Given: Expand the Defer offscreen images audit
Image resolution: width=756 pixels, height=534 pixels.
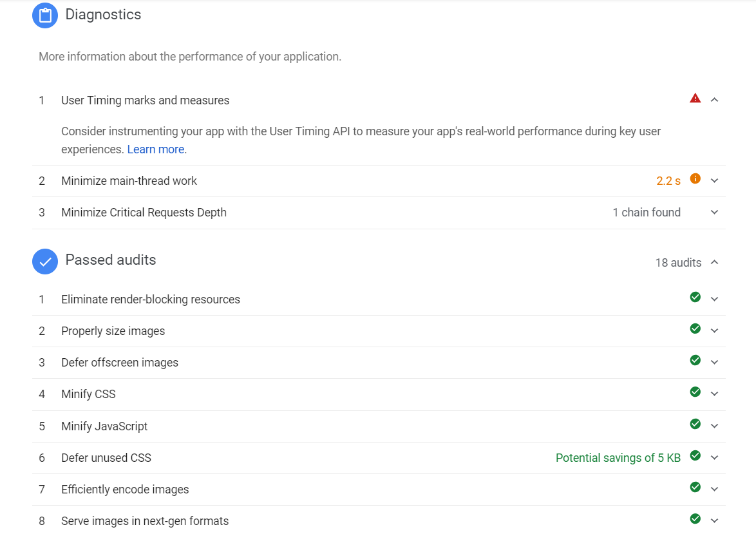Looking at the screenshot, I should (714, 363).
